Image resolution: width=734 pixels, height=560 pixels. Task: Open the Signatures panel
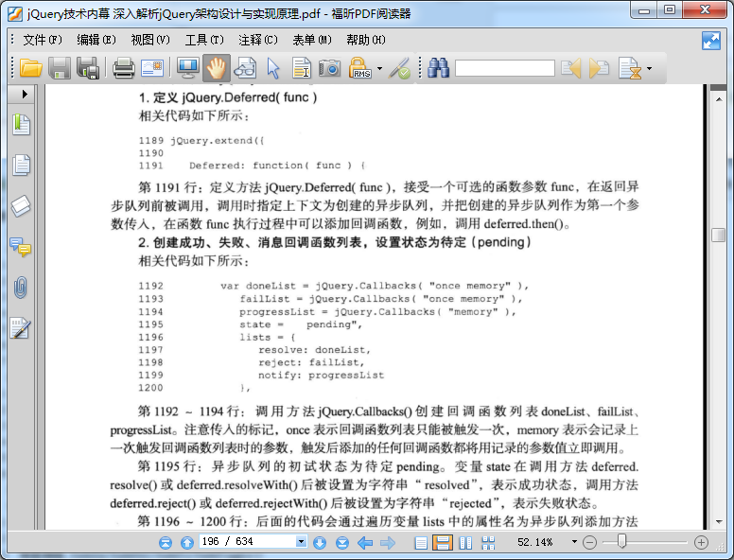click(x=21, y=328)
